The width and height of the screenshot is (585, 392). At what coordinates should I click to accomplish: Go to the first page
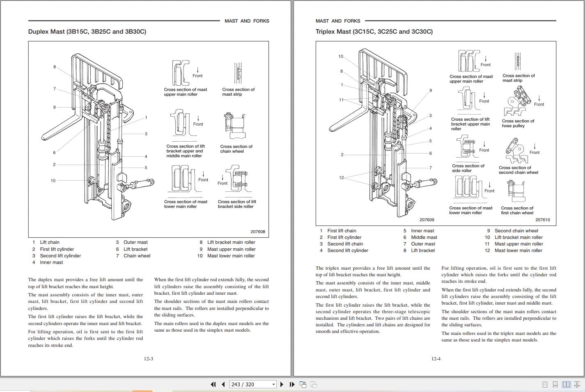[x=213, y=385]
